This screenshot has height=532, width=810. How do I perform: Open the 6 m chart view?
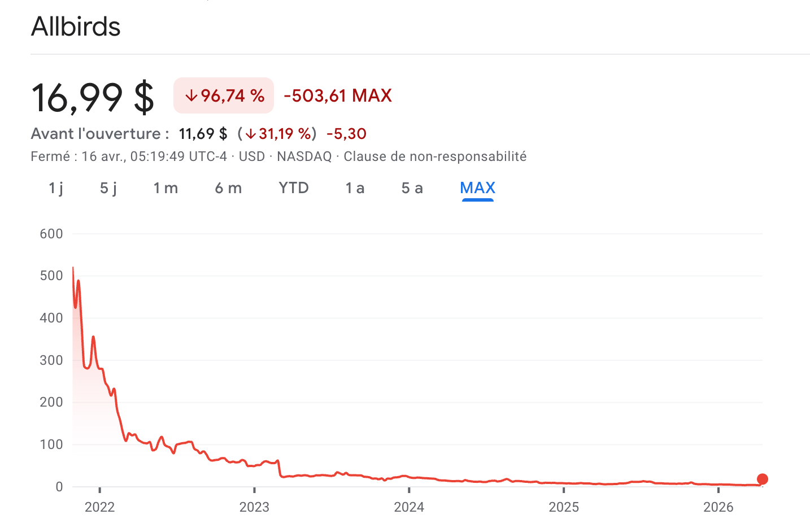(x=228, y=188)
